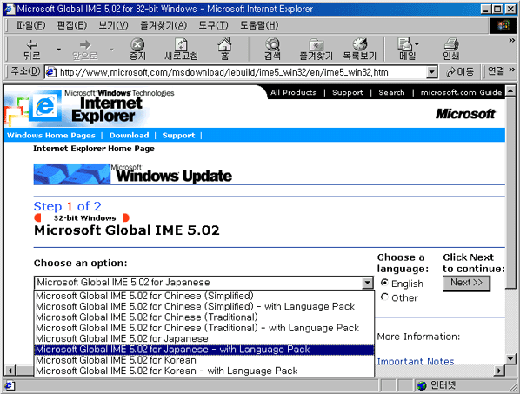Open the View (보기) menu

pyautogui.click(x=113, y=26)
